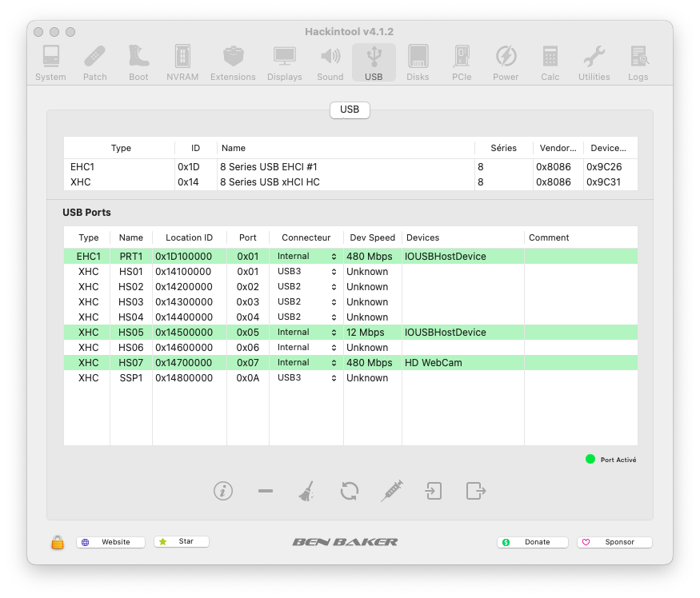Switch to the Boot section
The width and height of the screenshot is (700, 598).
[138, 63]
